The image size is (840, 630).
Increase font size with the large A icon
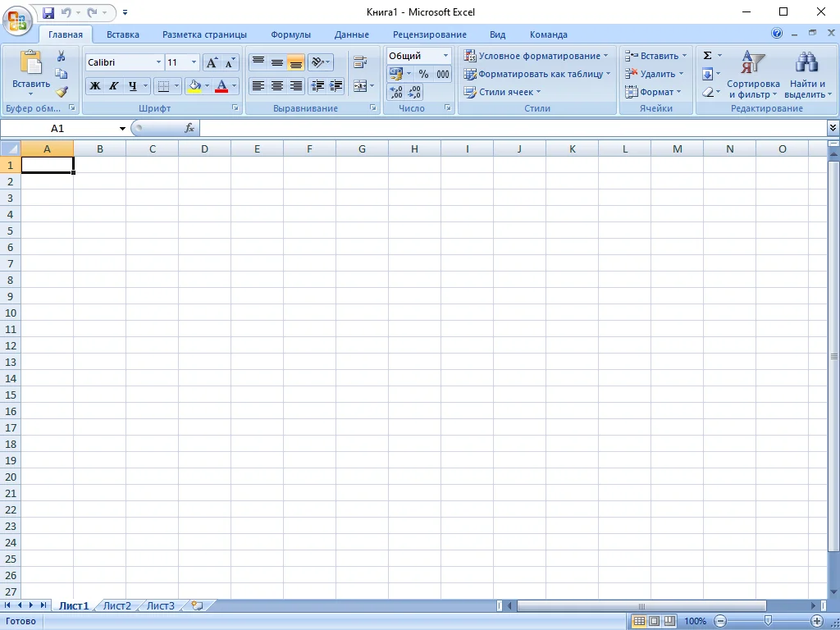pyautogui.click(x=212, y=62)
